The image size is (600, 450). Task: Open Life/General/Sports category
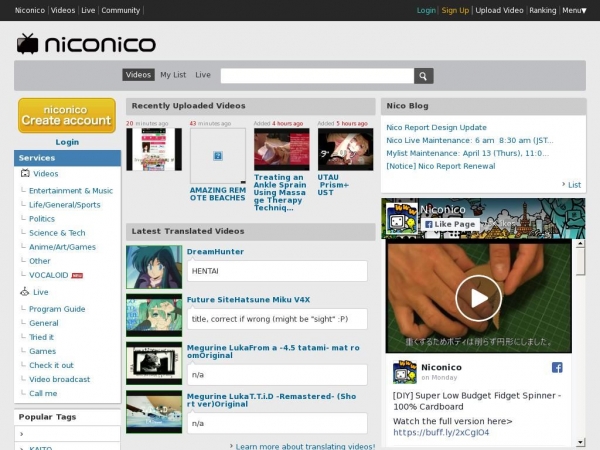tap(65, 205)
